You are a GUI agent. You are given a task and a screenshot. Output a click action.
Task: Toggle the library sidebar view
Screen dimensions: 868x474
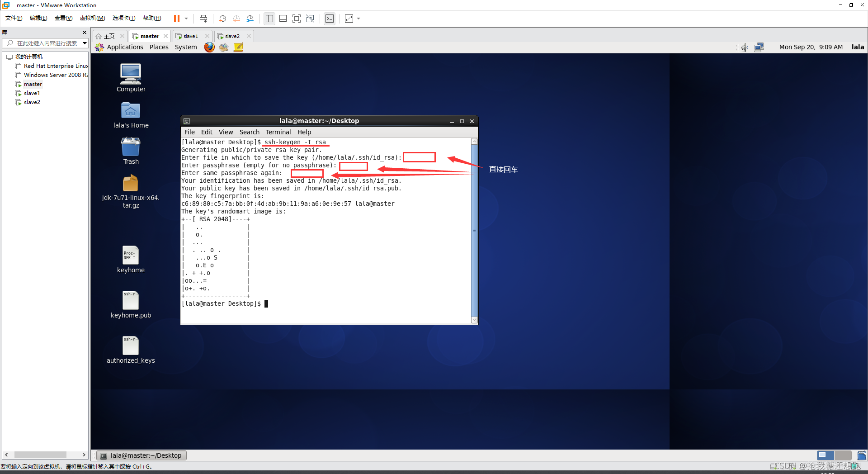tap(269, 19)
